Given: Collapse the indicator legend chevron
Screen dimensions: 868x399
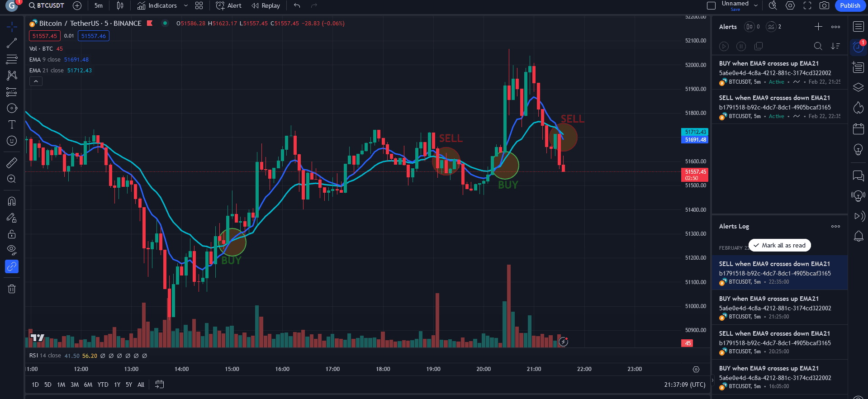Looking at the screenshot, I should pos(36,81).
